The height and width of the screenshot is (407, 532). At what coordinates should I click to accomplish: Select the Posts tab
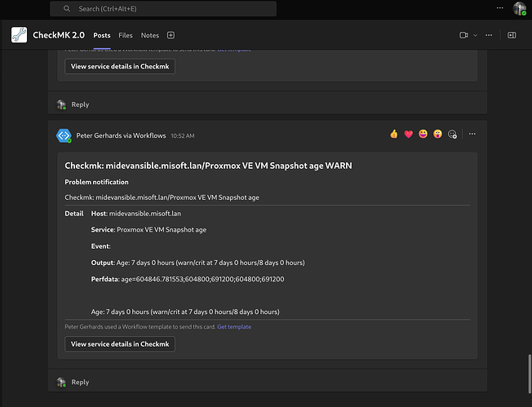(101, 35)
